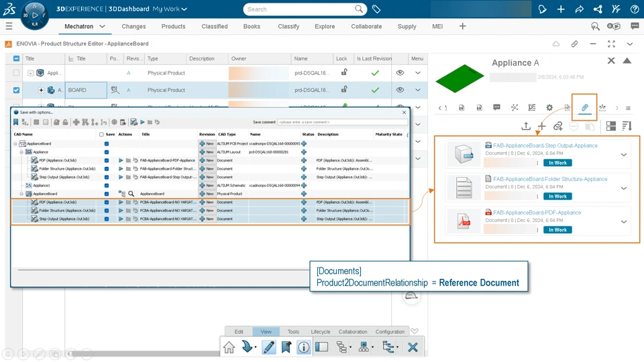This screenshot has width=644, height=362.
Task: Uncheck the selected BOARD row checkbox
Action: click(16, 90)
